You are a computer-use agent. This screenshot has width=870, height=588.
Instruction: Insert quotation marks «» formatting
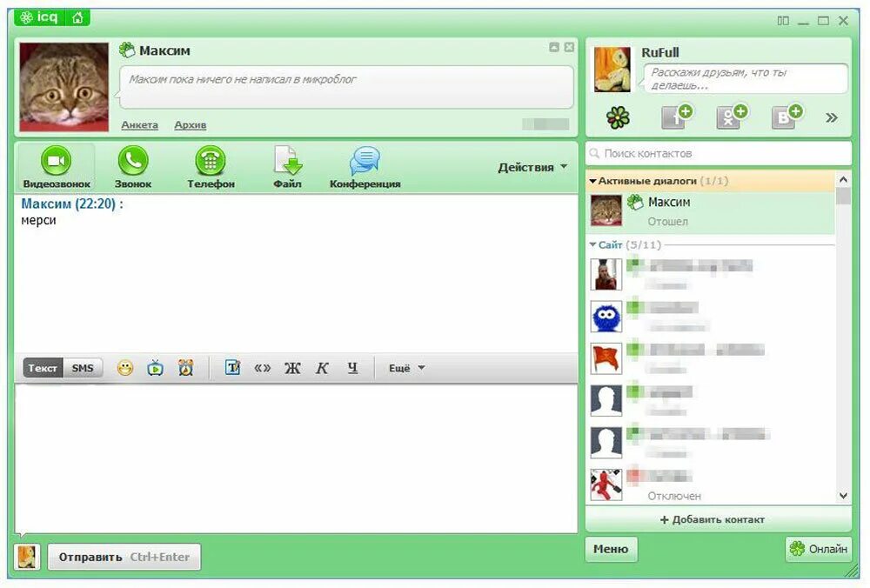point(263,368)
